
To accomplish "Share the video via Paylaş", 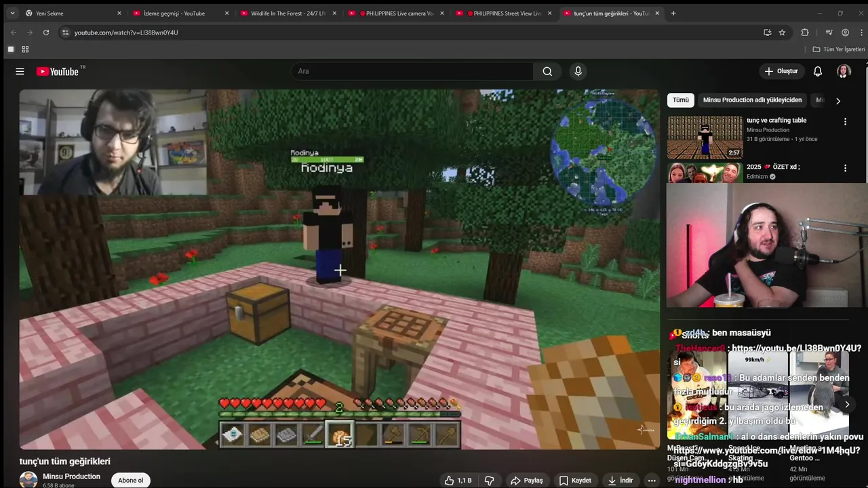I will 527,481.
